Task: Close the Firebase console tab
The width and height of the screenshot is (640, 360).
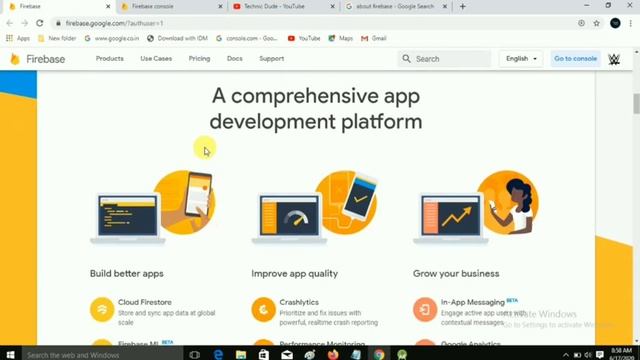Action: point(220,7)
